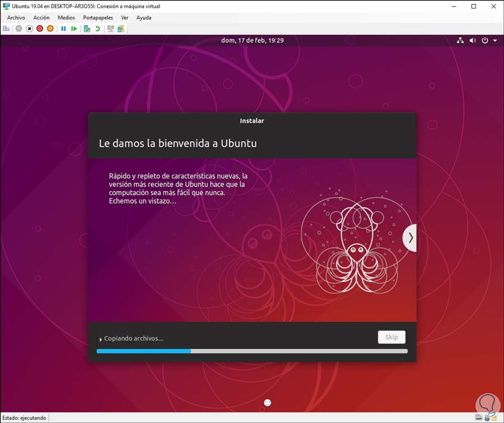Reset the VM with the green play icon
504x423 pixels.
(74, 29)
